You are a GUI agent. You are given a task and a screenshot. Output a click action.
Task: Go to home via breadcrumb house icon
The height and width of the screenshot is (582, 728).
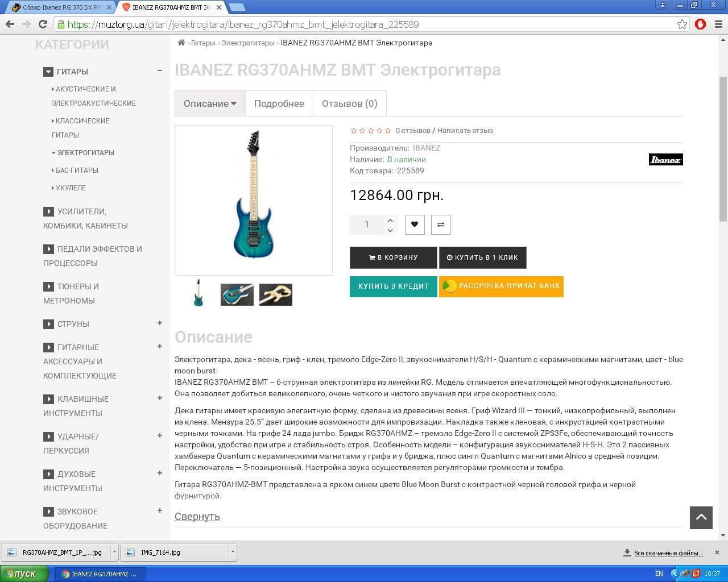tap(181, 43)
